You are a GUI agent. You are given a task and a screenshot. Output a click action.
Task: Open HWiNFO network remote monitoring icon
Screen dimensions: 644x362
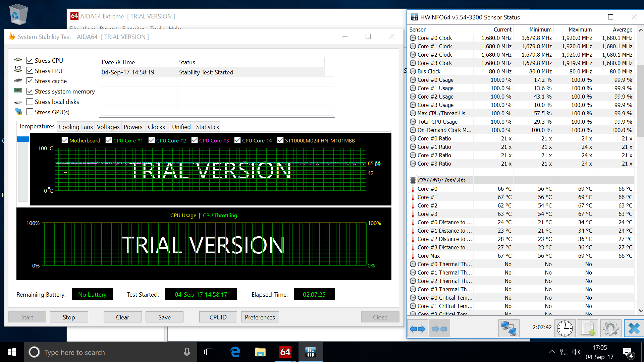click(509, 328)
